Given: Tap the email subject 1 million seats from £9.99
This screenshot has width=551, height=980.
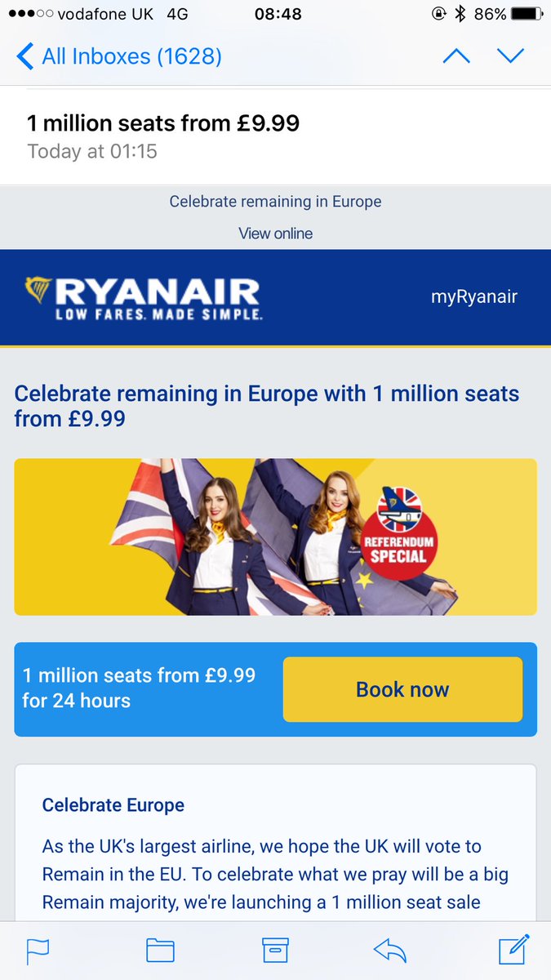Looking at the screenshot, I should coord(163,123).
